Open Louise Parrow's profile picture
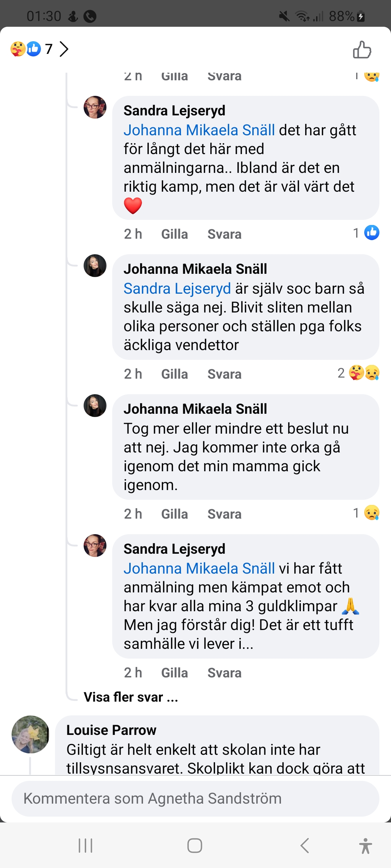Viewport: 391px width, 868px height. pyautogui.click(x=30, y=734)
